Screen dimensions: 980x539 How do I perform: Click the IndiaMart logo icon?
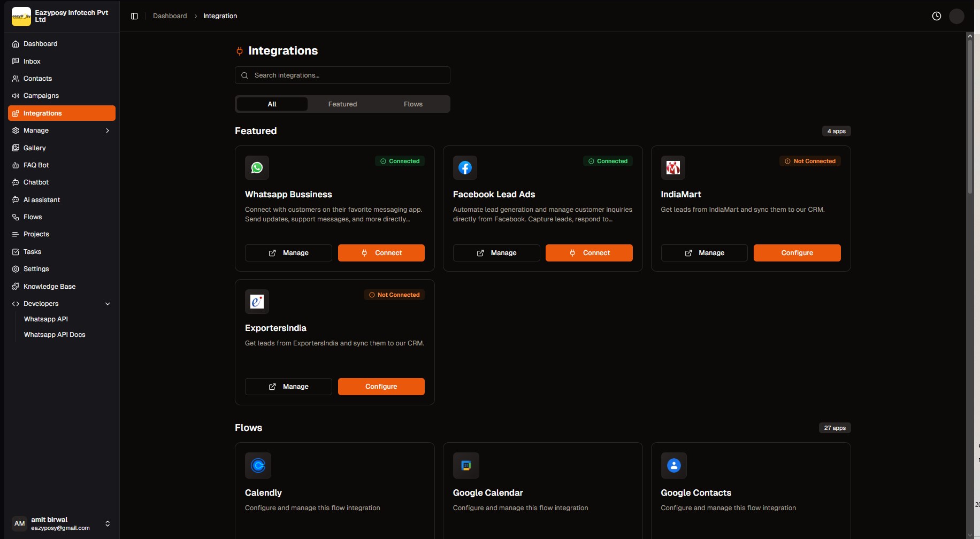click(x=673, y=167)
